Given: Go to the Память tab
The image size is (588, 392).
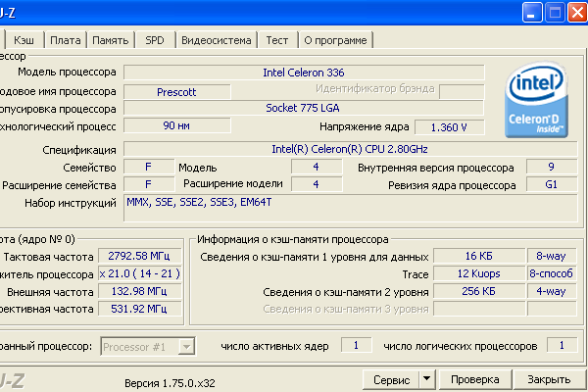Looking at the screenshot, I should tap(110, 40).
